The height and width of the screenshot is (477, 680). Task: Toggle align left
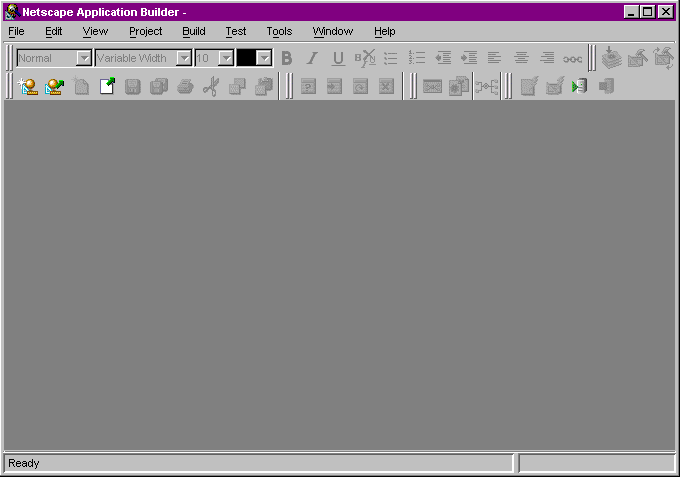coord(494,58)
